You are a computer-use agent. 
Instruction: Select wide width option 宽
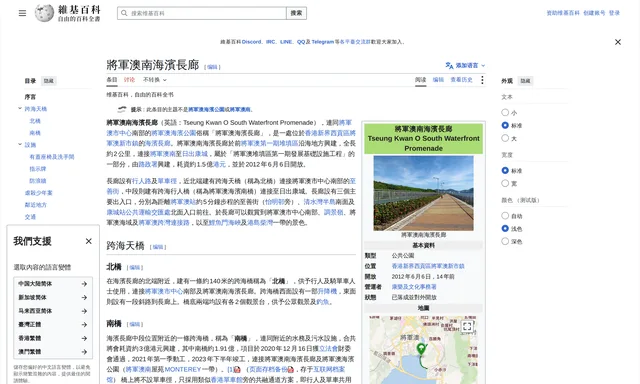pos(505,183)
